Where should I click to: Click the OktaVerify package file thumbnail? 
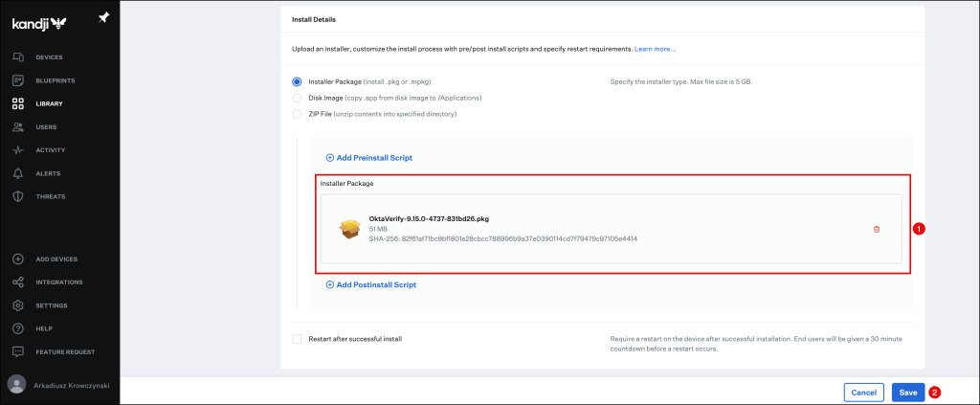pyautogui.click(x=349, y=229)
